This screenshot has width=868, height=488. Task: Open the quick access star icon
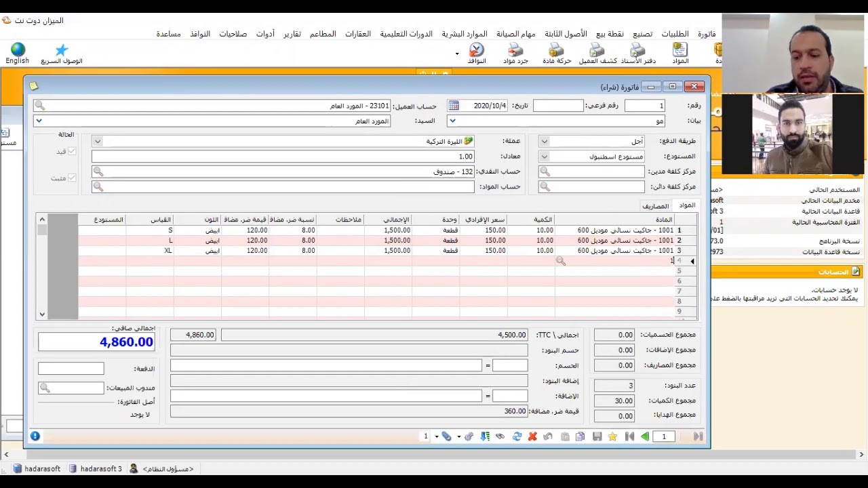pos(62,54)
